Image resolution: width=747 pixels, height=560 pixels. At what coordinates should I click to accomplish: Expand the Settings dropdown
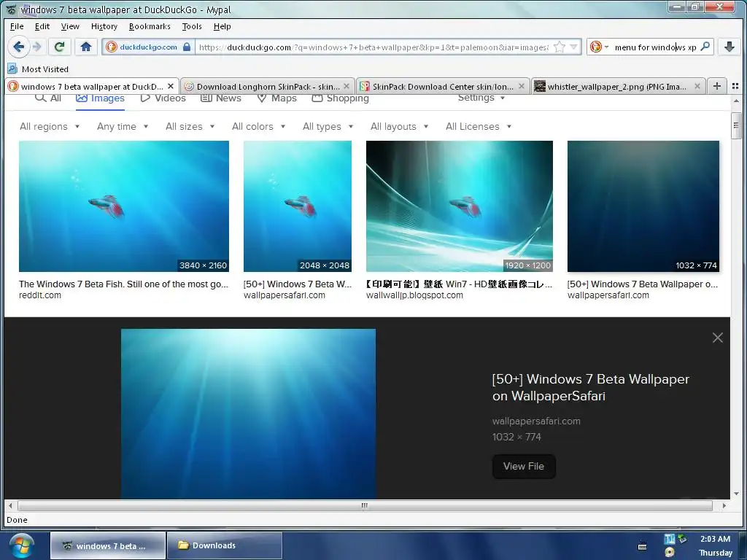pyautogui.click(x=481, y=97)
